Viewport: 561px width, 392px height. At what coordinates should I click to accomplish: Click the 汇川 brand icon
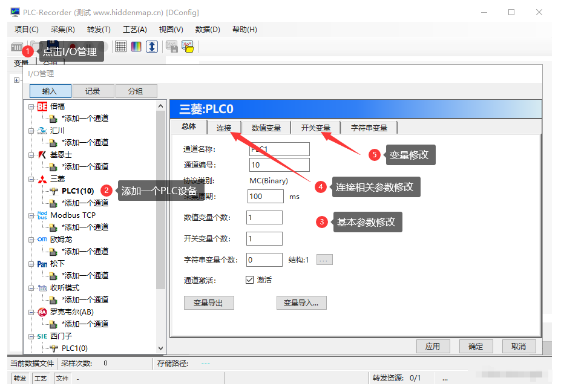(x=42, y=131)
